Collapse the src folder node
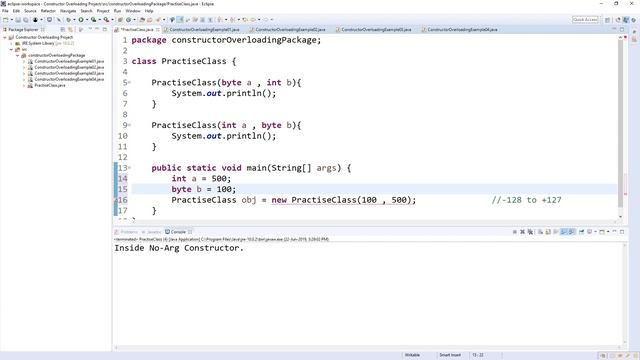Viewport: 640px width, 360px height. [11, 49]
